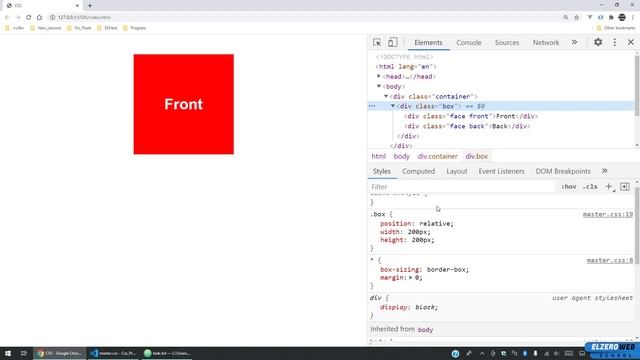Click the box-sizing border-box value
The width and height of the screenshot is (640, 360).
(x=446, y=270)
